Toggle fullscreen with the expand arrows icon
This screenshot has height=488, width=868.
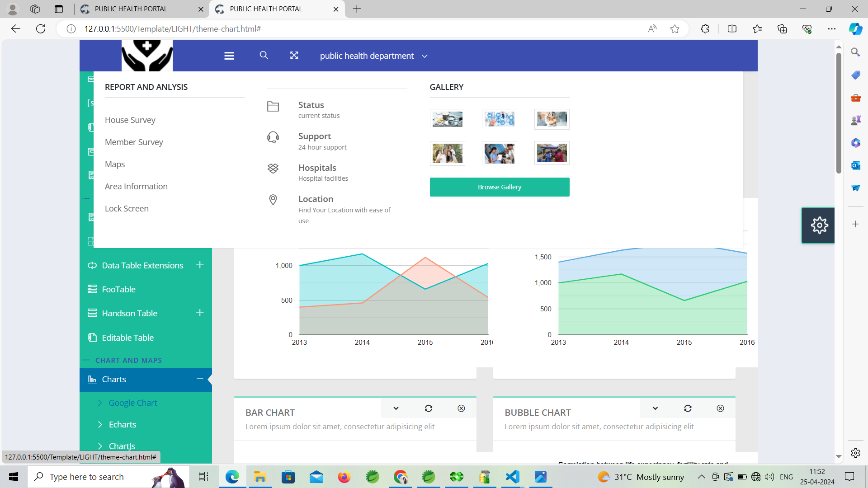coord(294,55)
